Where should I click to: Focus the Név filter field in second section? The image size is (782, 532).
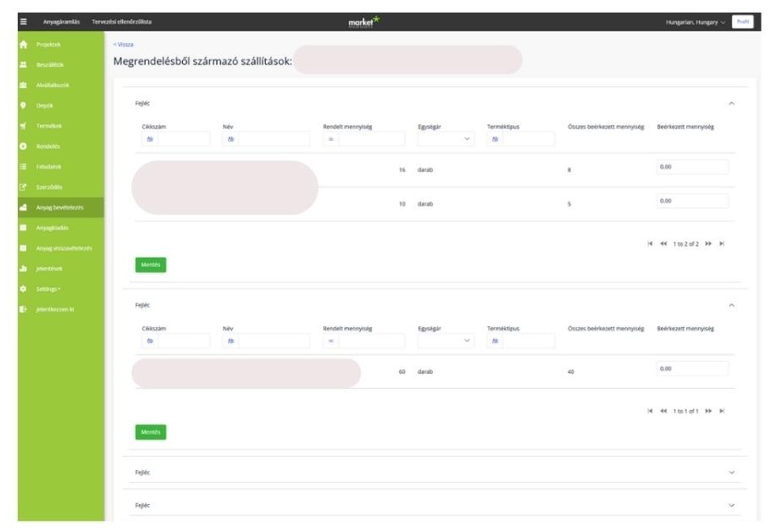click(x=275, y=341)
